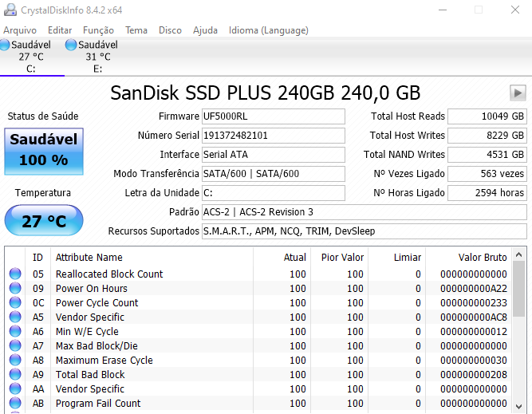Select the Program Fail Count attribute name
532x414 pixels.
98,403
